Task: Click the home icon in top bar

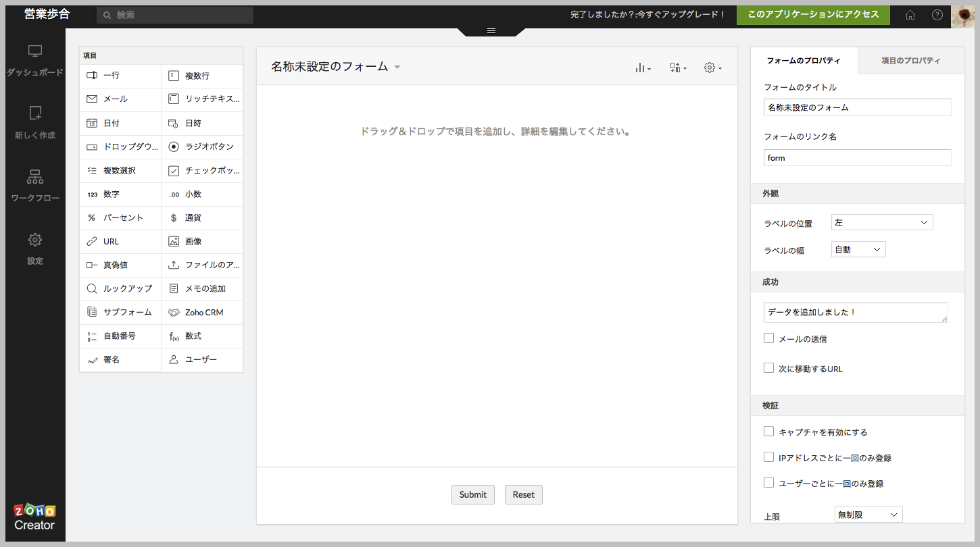Action: coord(910,15)
